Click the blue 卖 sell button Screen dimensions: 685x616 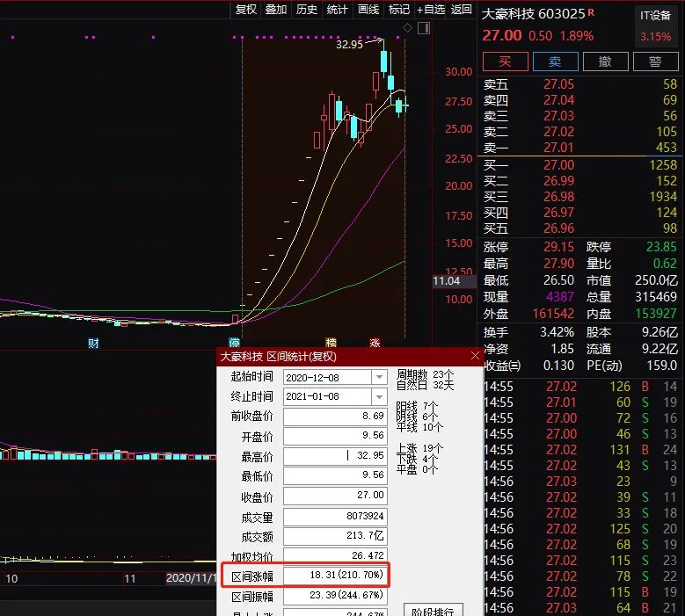(555, 62)
